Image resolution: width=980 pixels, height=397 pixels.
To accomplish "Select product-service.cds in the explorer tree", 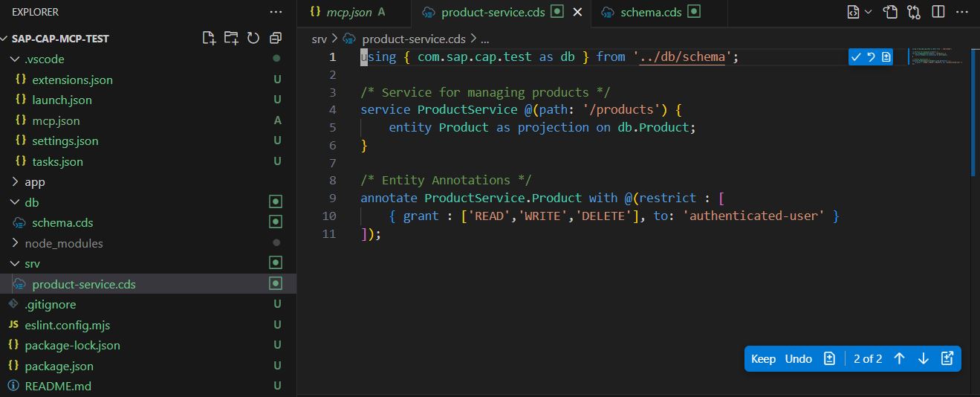I will [84, 284].
